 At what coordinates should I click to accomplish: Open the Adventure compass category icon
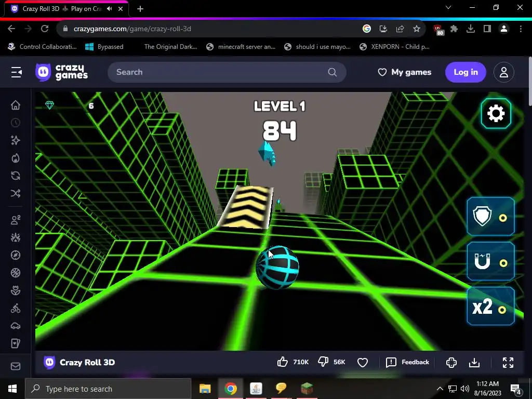16,255
